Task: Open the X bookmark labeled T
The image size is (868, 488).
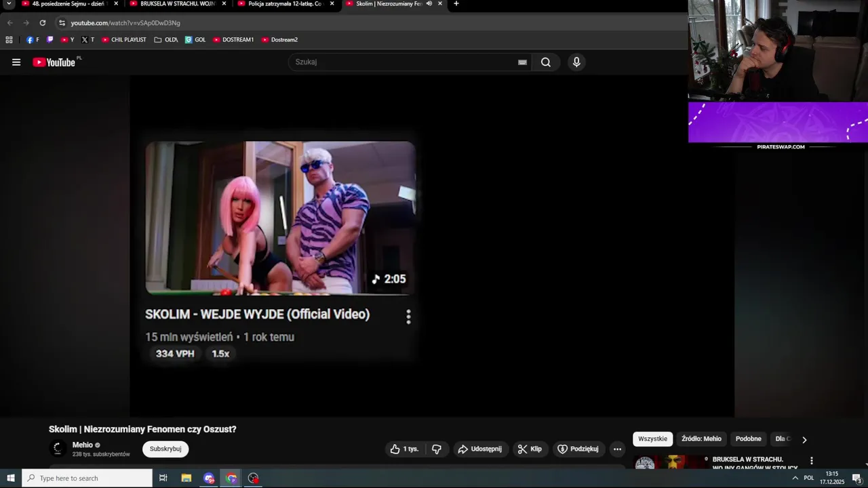Action: [x=87, y=40]
